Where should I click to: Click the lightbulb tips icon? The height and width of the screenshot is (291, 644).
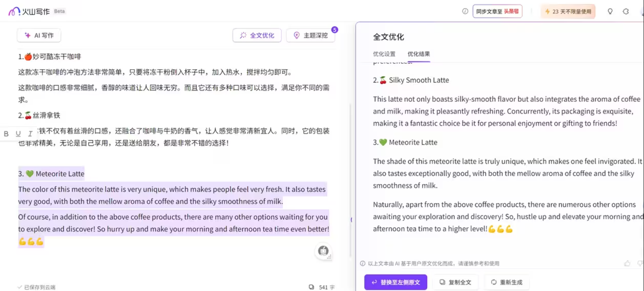pyautogui.click(x=610, y=12)
